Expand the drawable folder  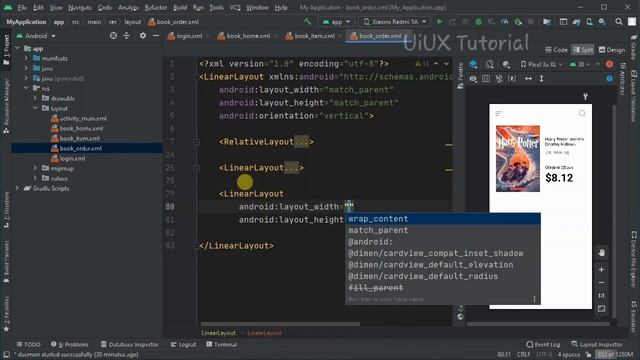pyautogui.click(x=36, y=98)
